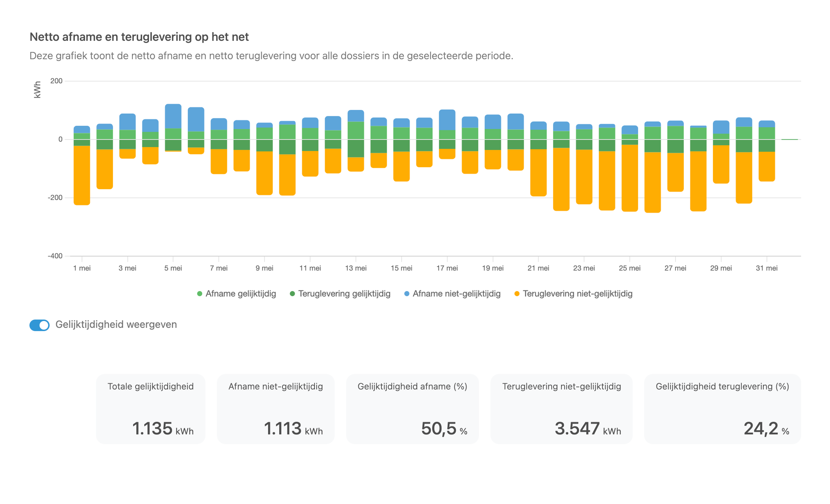Click the orange bar for 31 mei
The height and width of the screenshot is (504, 830).
coord(767,167)
